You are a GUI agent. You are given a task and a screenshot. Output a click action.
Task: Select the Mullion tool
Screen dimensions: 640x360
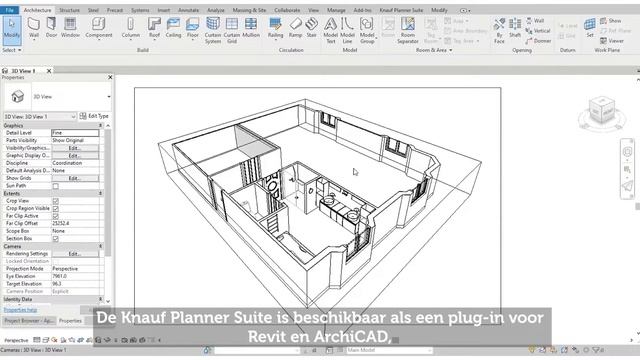pyautogui.click(x=251, y=28)
